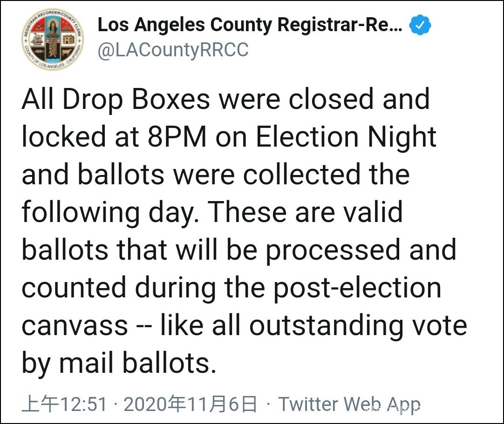Click "counted during" in the tweet
The height and width of the screenshot is (424, 504).
118,288
